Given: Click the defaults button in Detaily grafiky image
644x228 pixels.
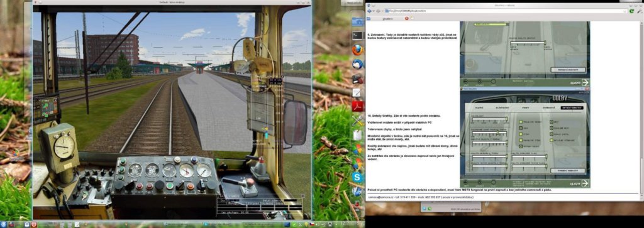Looking at the screenshot, I should (x=568, y=171).
